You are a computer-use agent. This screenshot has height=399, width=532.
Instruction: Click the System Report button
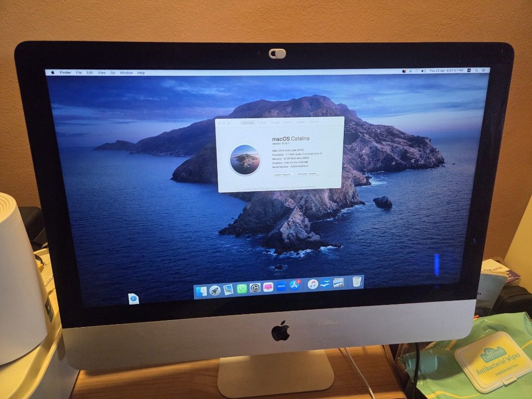click(x=283, y=174)
